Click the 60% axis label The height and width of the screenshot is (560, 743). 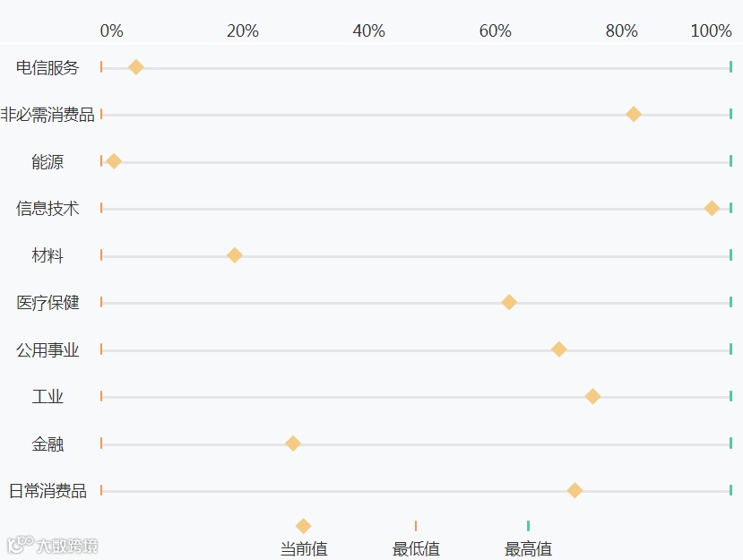(x=495, y=31)
